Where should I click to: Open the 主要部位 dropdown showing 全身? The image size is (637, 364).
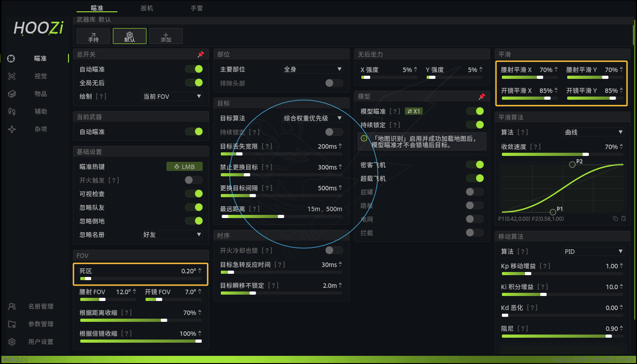pyautogui.click(x=312, y=69)
